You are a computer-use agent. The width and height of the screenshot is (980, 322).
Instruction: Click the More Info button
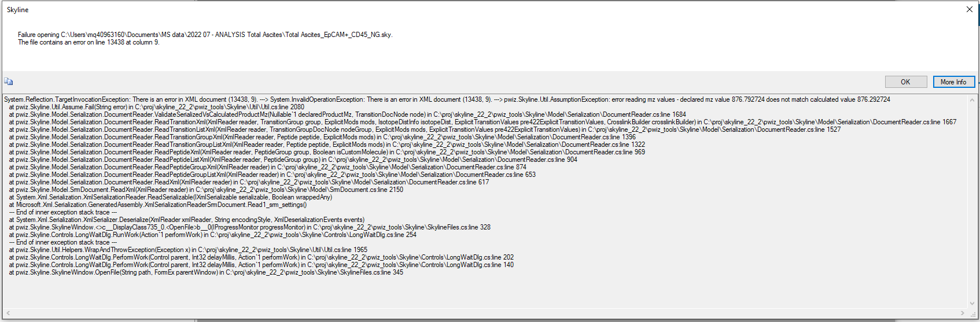[953, 82]
